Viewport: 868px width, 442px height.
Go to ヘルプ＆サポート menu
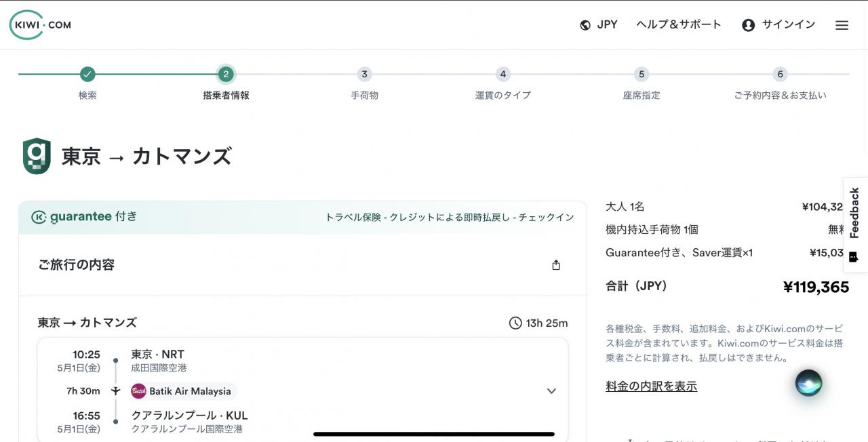coord(679,24)
